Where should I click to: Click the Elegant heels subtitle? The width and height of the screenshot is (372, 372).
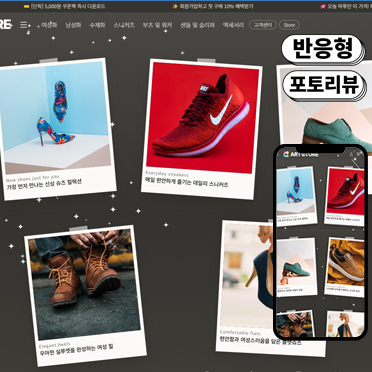pos(54,345)
